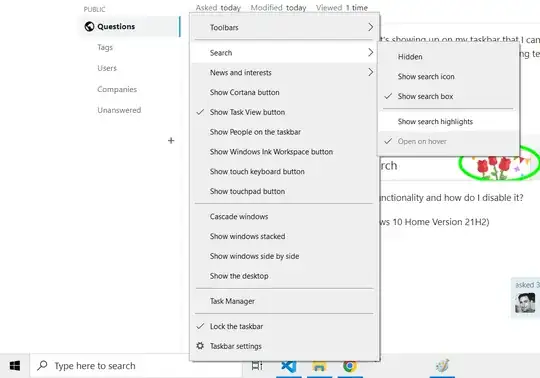Image resolution: width=540 pixels, height=378 pixels.
Task: Enable Show Cortana button
Action: click(285, 92)
